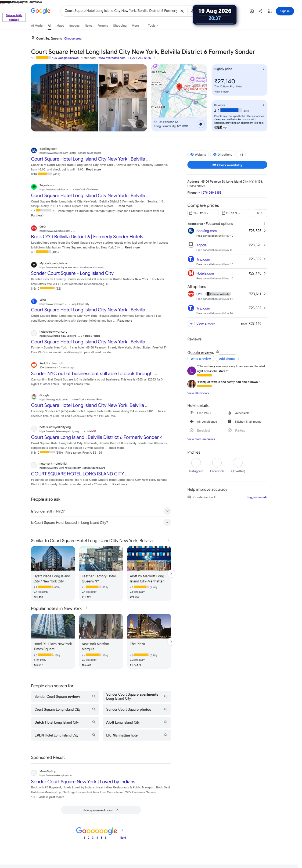Open Similar hotels three-dot menu
302x868 pixels.
(168, 540)
